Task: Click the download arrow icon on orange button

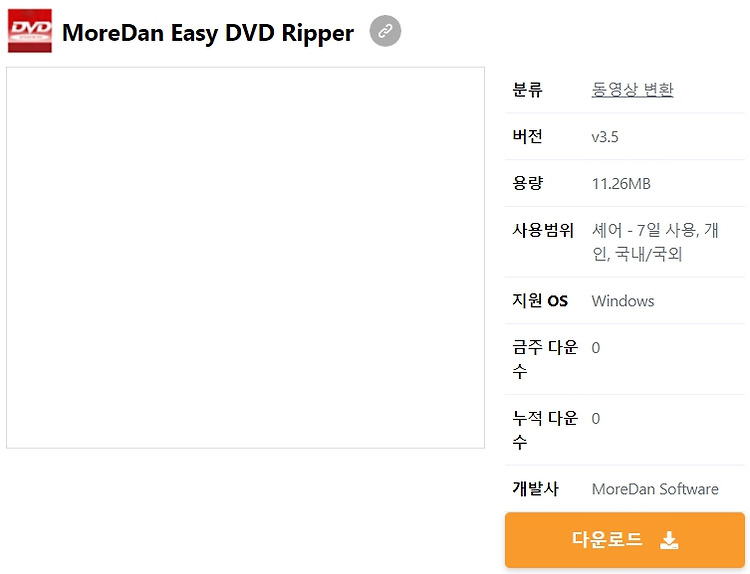Action: click(x=669, y=540)
